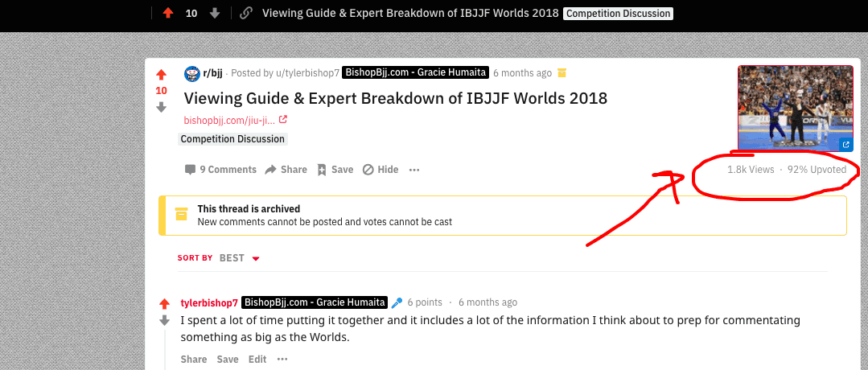Click the 1.8k Views text
The height and width of the screenshot is (370, 868).
[x=751, y=170]
